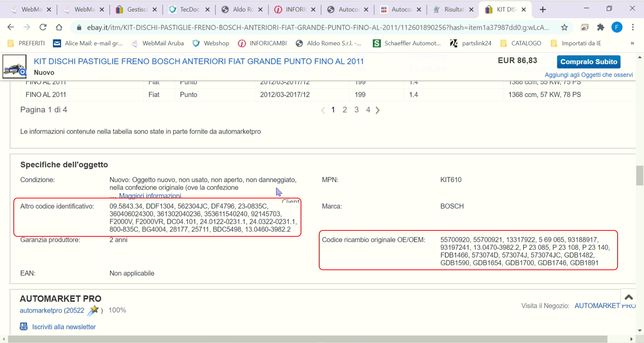
Task: Enlarge the product thumbnail image
Action: tap(15, 67)
